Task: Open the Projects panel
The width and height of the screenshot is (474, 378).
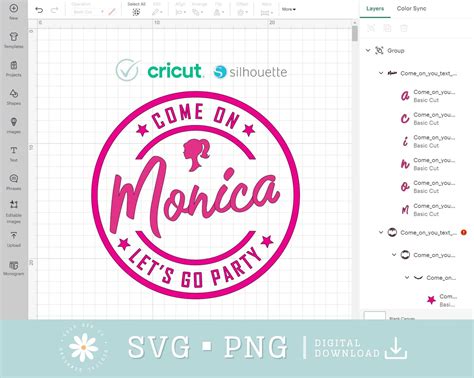Action: (x=14, y=69)
